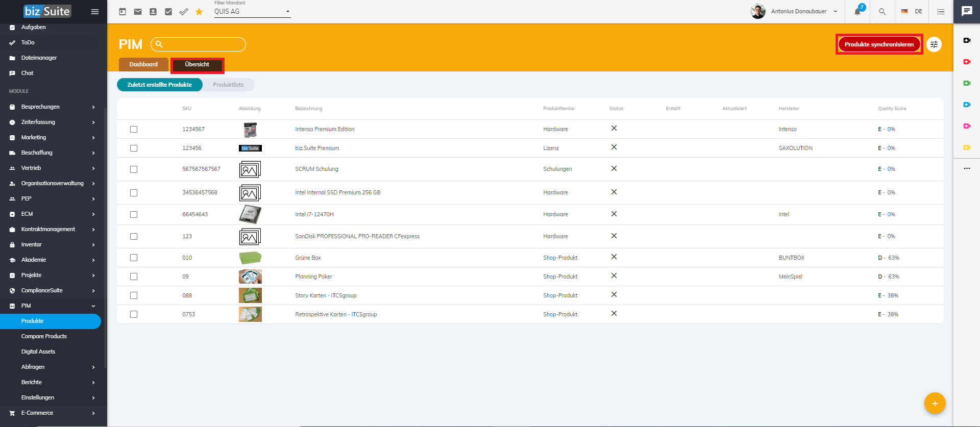This screenshot has width=980, height=427.
Task: Click the black video camera icon
Action: 967,40
